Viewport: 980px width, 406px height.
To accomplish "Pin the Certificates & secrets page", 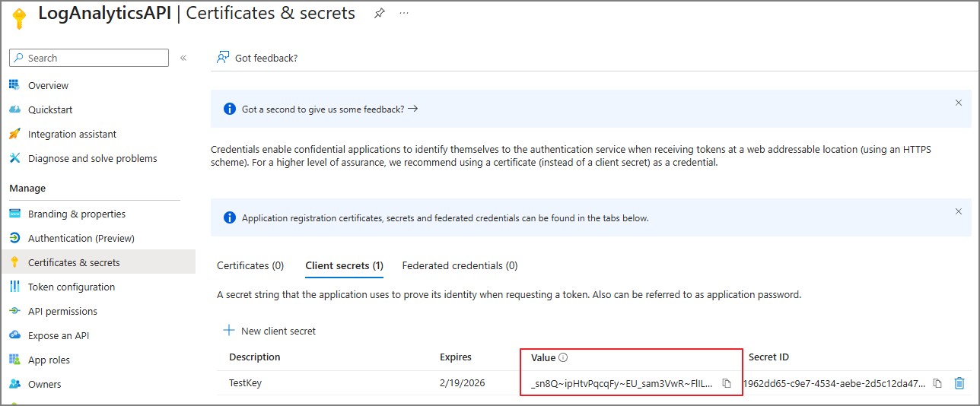I will (x=379, y=14).
